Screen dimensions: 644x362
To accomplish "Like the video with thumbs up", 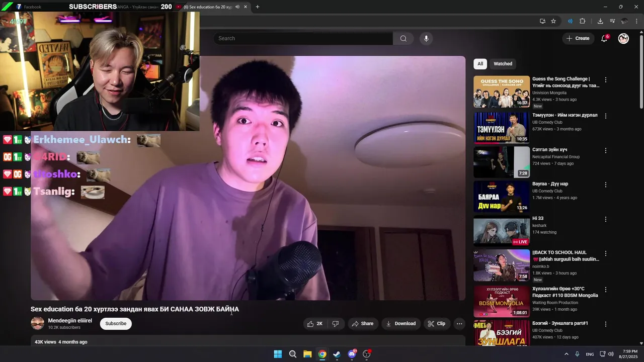I will pyautogui.click(x=315, y=324).
